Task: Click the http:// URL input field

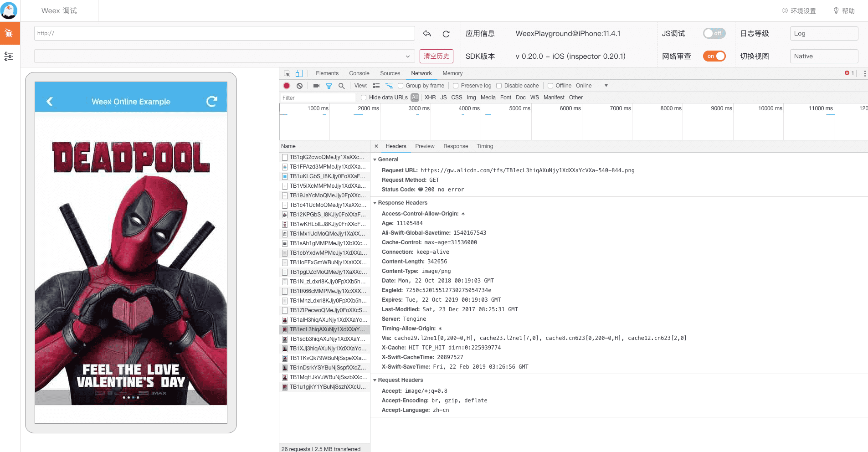Action: [x=225, y=33]
